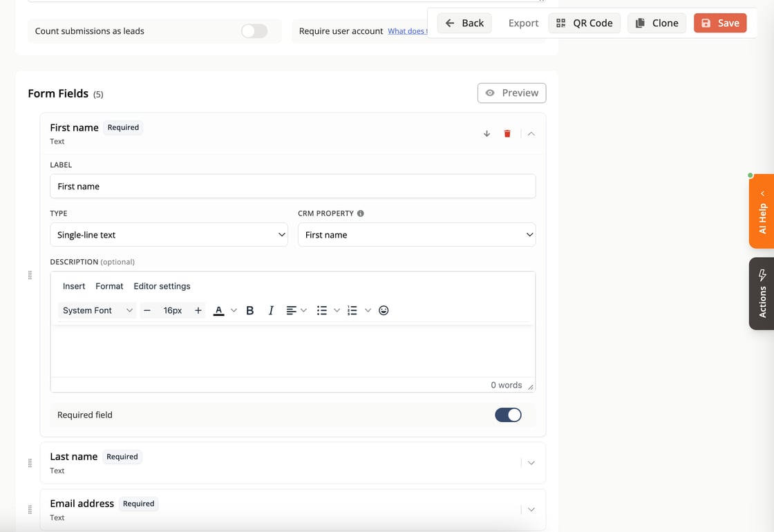The height and width of the screenshot is (532, 774).
Task: Grab the Email address field drag handle
Action: pos(30,510)
